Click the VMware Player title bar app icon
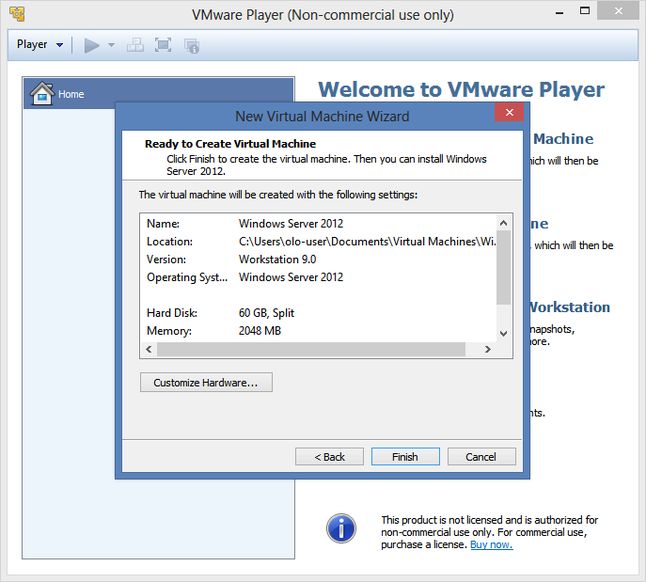The height and width of the screenshot is (582, 646). 17,14
